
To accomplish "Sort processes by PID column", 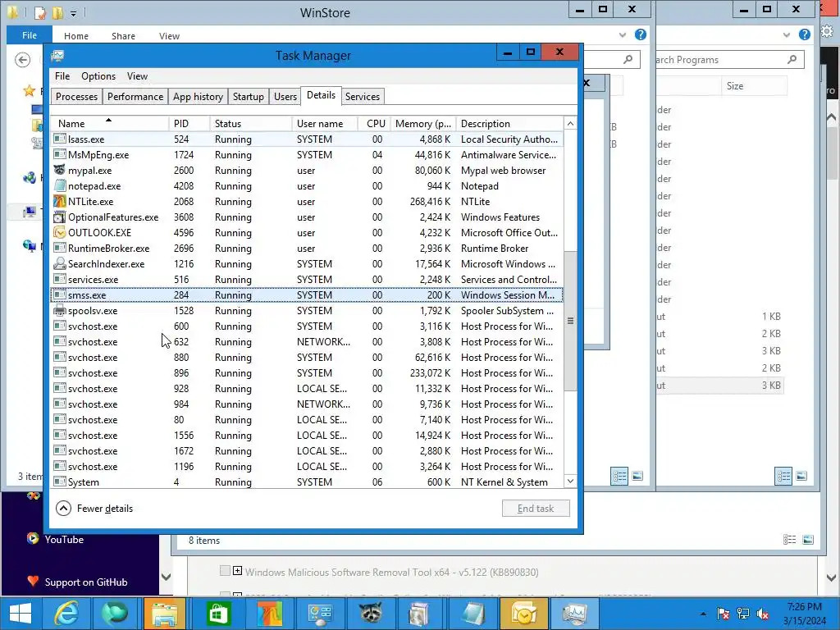I will [189, 124].
